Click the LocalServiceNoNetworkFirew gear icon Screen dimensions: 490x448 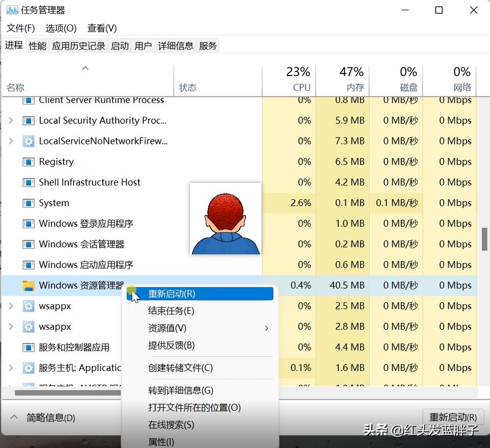28,141
